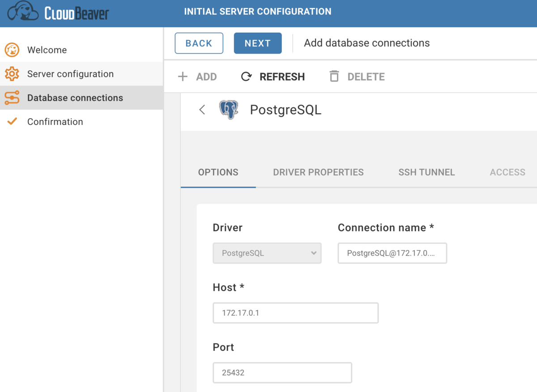Image resolution: width=537 pixels, height=392 pixels.
Task: Click the Initial Server Configuration header text
Action: pyautogui.click(x=258, y=12)
